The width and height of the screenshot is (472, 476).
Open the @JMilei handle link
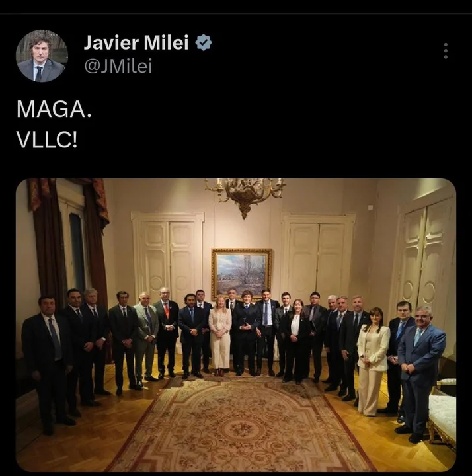(118, 66)
